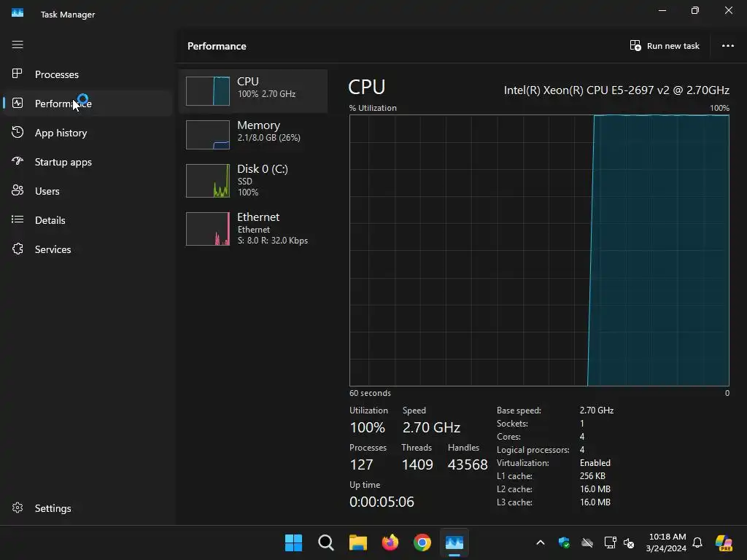Open the Users page
Image resolution: width=747 pixels, height=560 pixels.
[47, 191]
